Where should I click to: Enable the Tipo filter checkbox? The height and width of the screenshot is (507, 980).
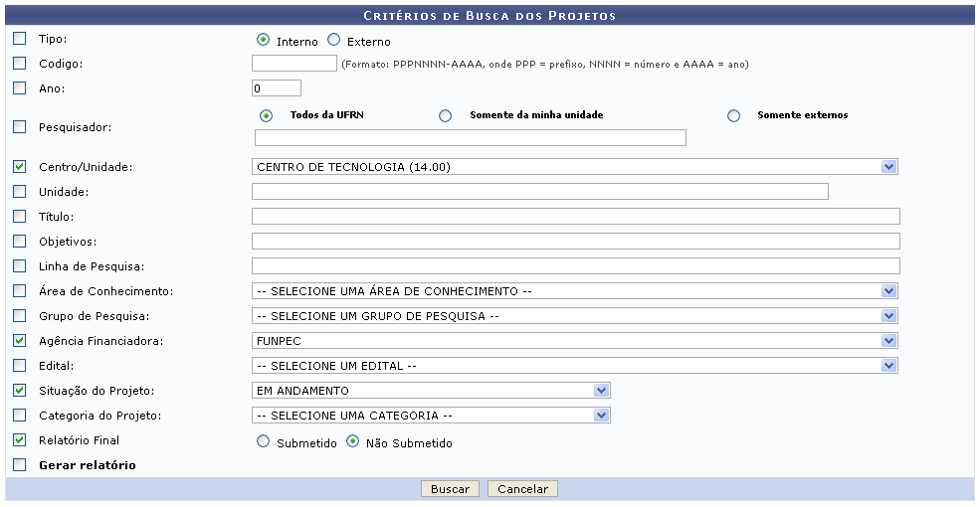pyautogui.click(x=20, y=39)
